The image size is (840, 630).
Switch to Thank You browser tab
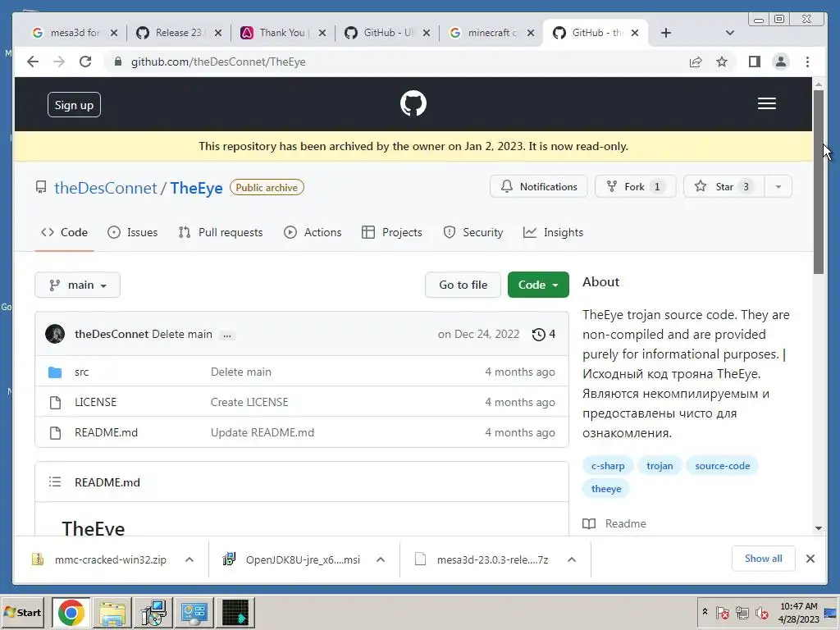point(283,33)
